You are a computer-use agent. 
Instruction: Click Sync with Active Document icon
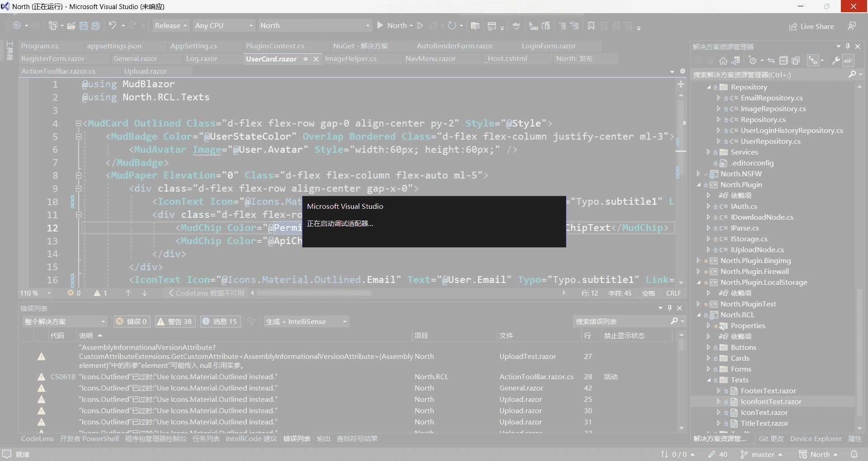pyautogui.click(x=771, y=61)
